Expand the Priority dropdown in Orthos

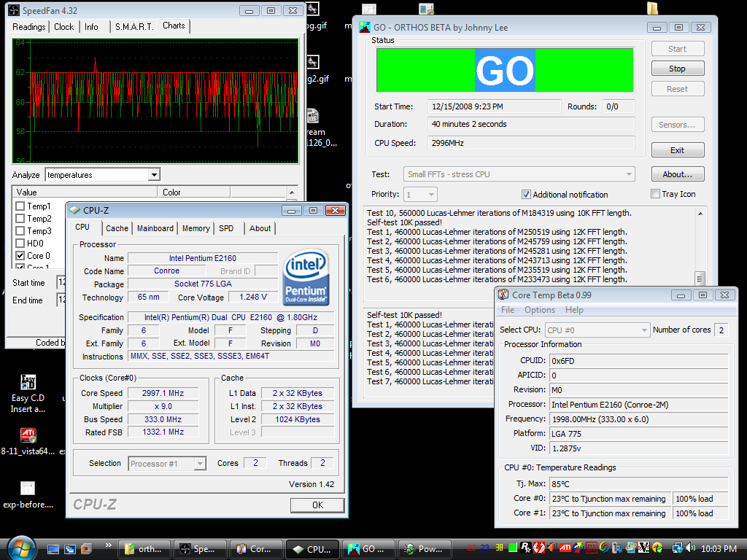pyautogui.click(x=430, y=195)
